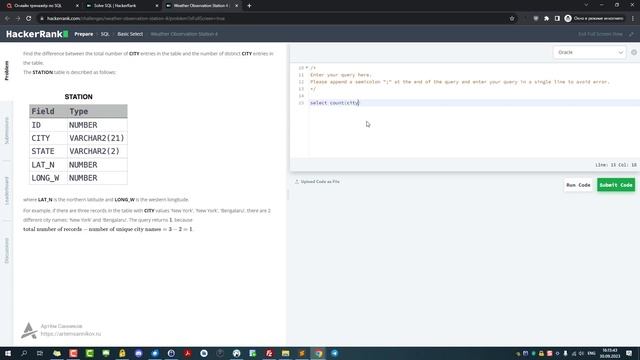Close the Weather Observation Station 4 tab
This screenshot has width=640, height=360.
click(x=236, y=6)
